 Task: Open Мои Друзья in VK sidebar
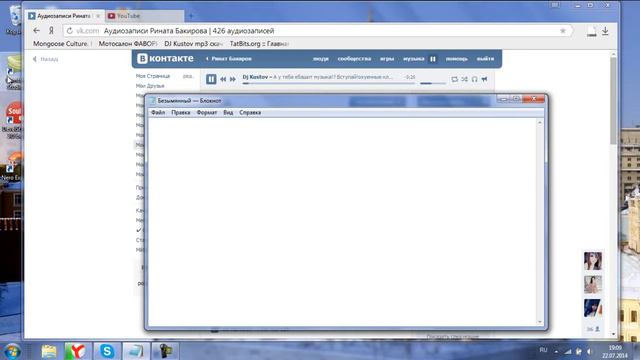click(150, 86)
